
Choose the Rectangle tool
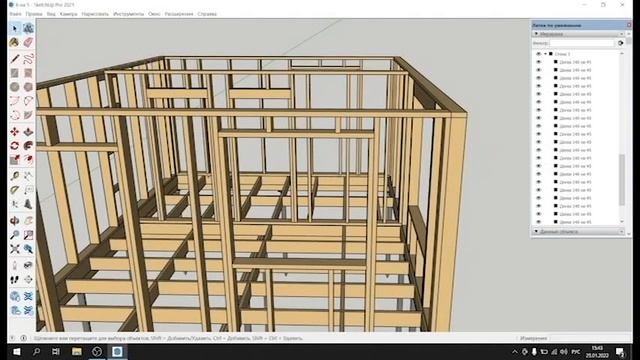pyautogui.click(x=15, y=73)
